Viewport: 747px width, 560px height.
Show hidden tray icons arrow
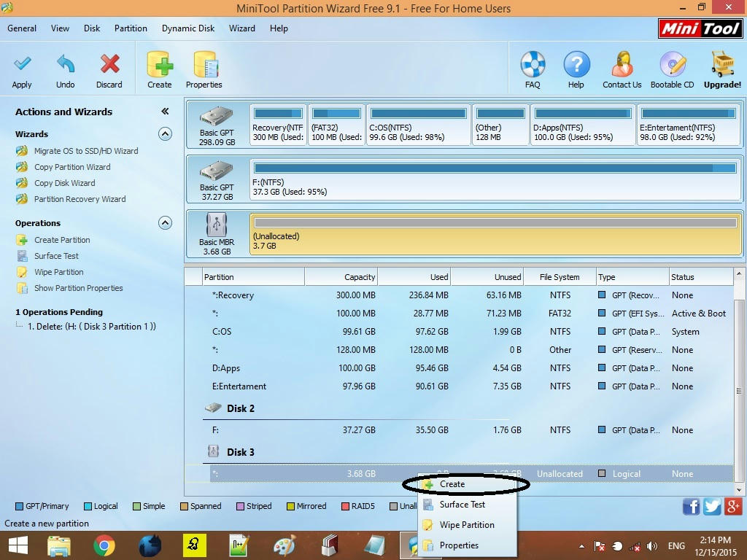581,546
